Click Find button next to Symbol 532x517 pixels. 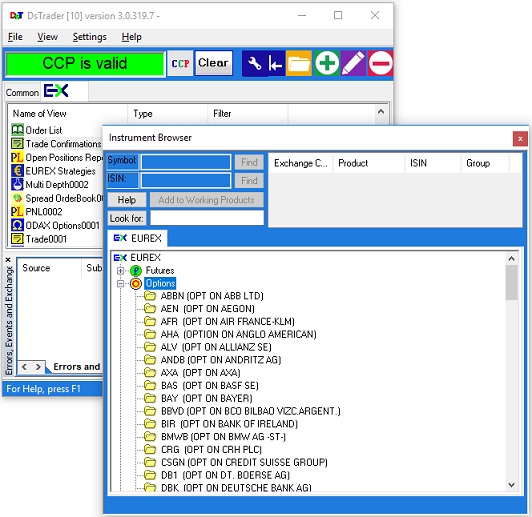[249, 162]
